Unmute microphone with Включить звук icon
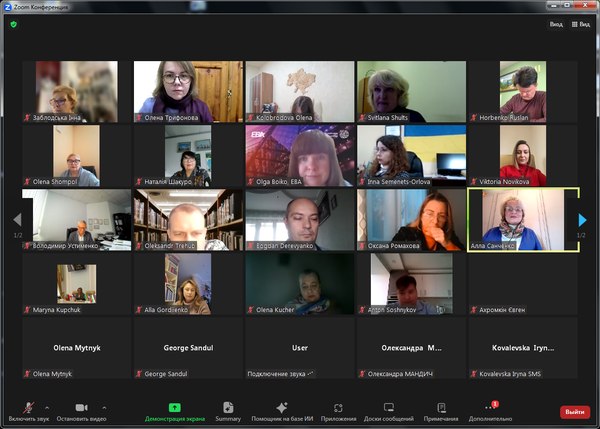Image resolution: width=600 pixels, height=429 pixels. point(27,408)
